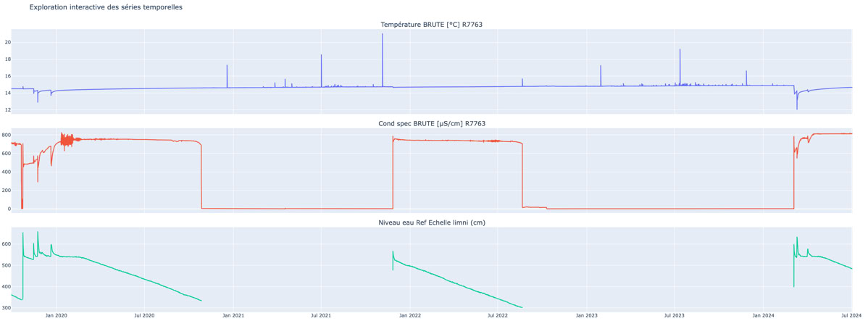
Task: Click the 'Jul 2023' axis tick label
Action: point(674,316)
